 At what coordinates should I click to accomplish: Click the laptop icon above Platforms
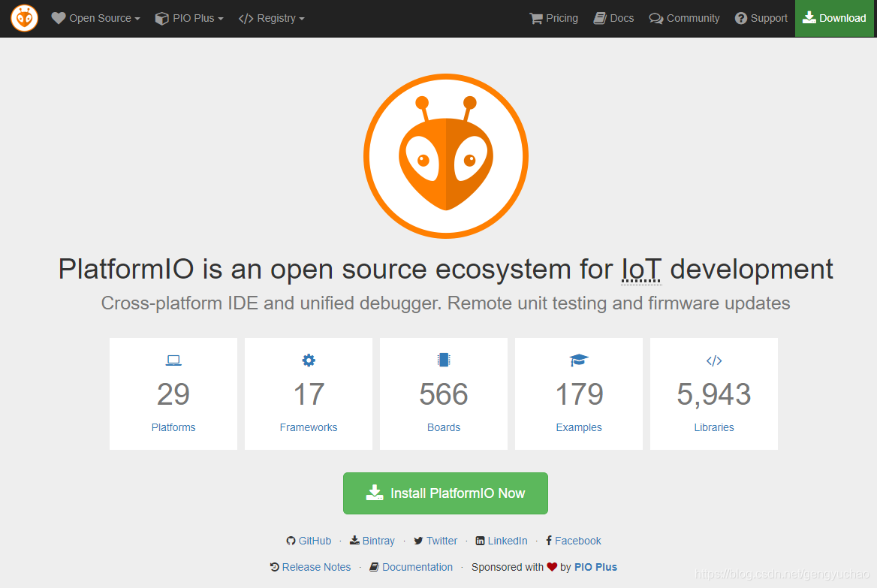pos(173,360)
